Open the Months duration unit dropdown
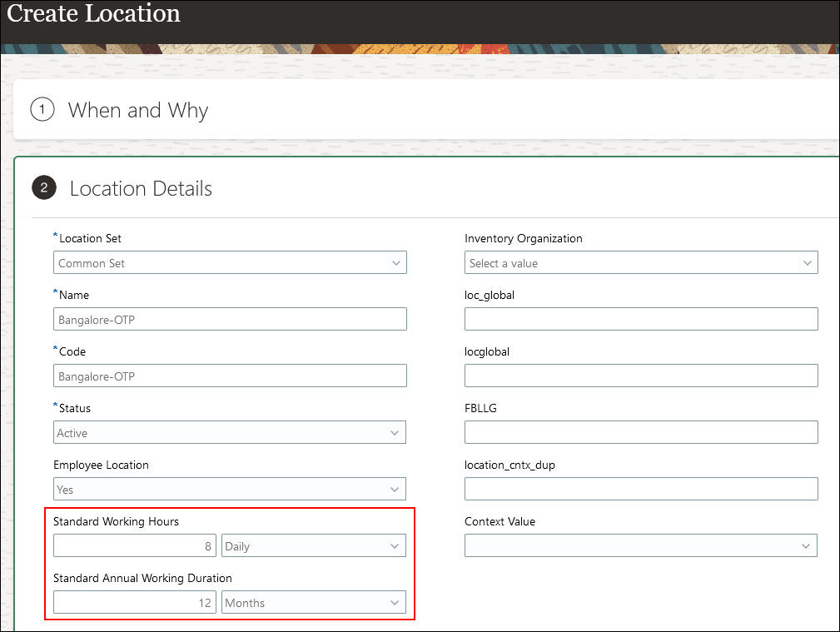This screenshot has height=632, width=840. tap(313, 603)
